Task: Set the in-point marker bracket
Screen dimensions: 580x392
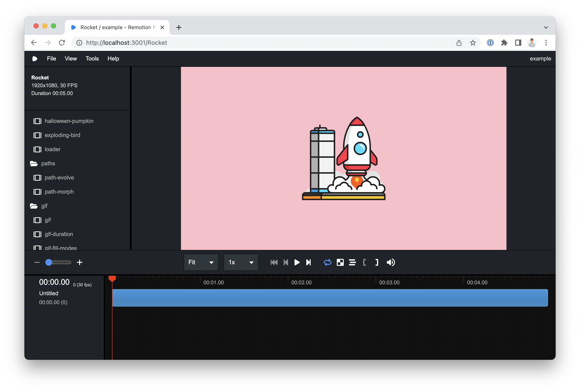Action: [x=364, y=262]
